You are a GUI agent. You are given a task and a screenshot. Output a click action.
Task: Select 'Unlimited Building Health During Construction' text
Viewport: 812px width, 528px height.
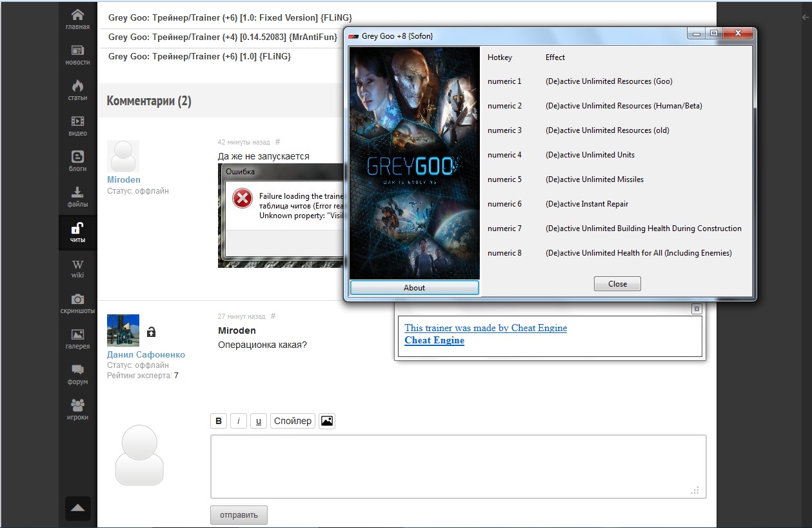coord(662,228)
